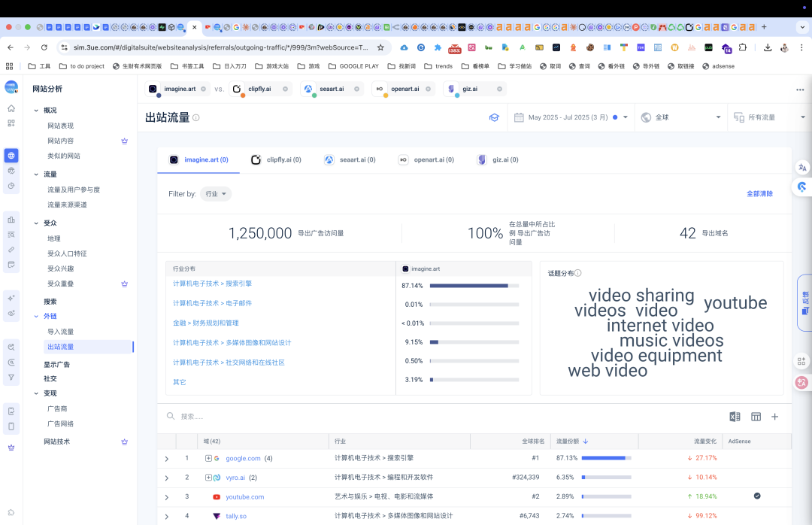Click the 9.15% industry share bar

tap(474, 342)
